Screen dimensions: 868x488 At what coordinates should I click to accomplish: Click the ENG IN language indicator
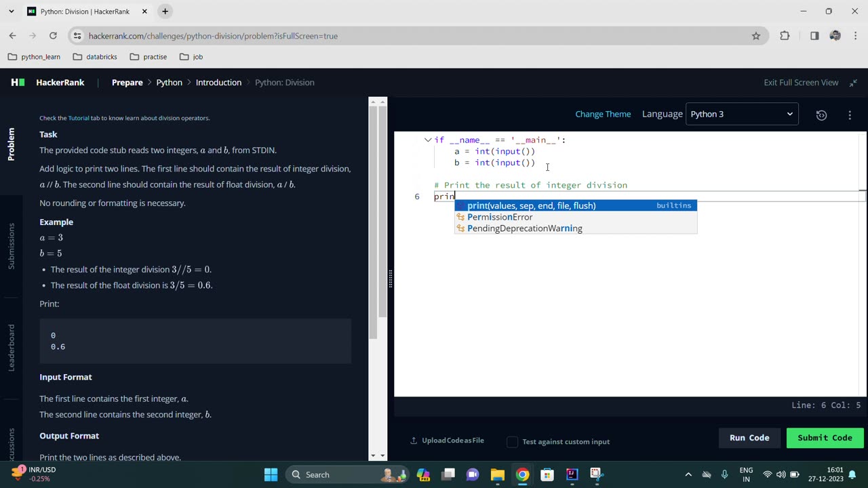coord(746,474)
